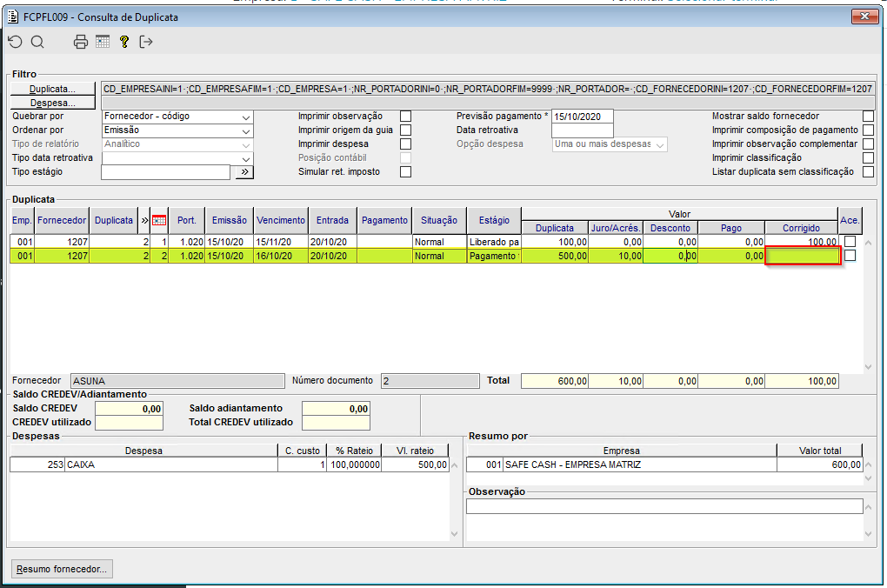Open Resumo fornecedor... button
The width and height of the screenshot is (887, 588).
coord(62,569)
